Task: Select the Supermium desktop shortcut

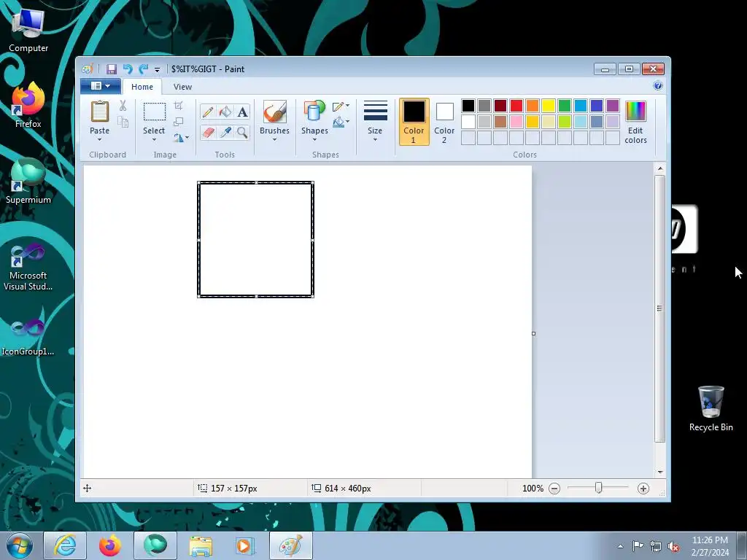Action: (28, 182)
